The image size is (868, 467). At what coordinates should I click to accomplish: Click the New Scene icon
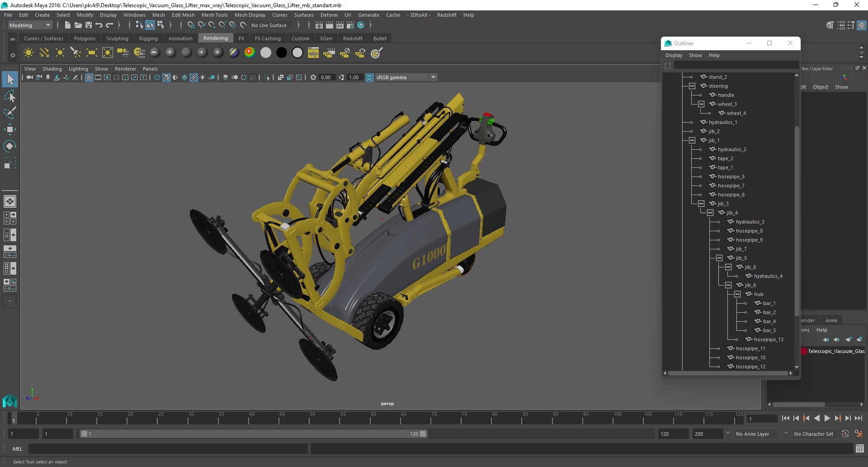tap(67, 25)
